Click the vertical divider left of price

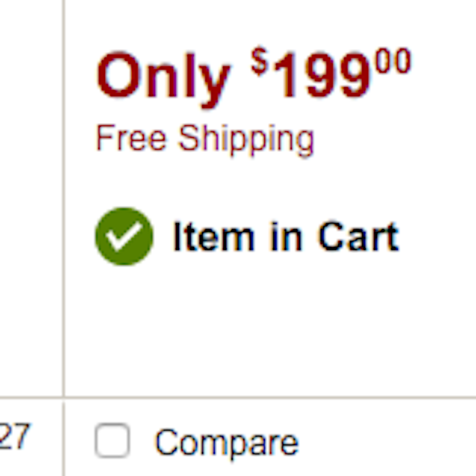[x=64, y=197]
